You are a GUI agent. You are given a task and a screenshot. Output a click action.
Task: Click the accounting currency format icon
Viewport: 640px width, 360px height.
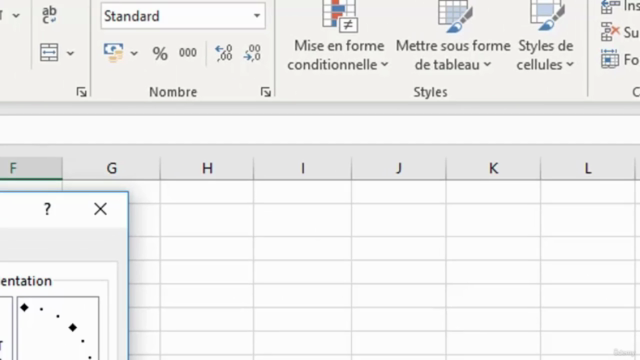pos(113,53)
